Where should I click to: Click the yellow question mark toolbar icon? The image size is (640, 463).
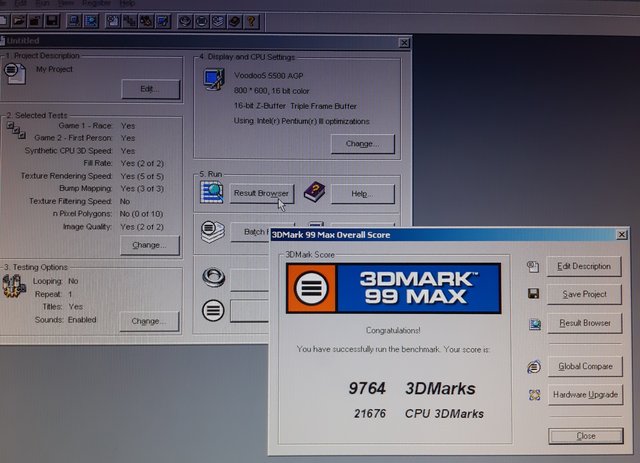[x=251, y=21]
